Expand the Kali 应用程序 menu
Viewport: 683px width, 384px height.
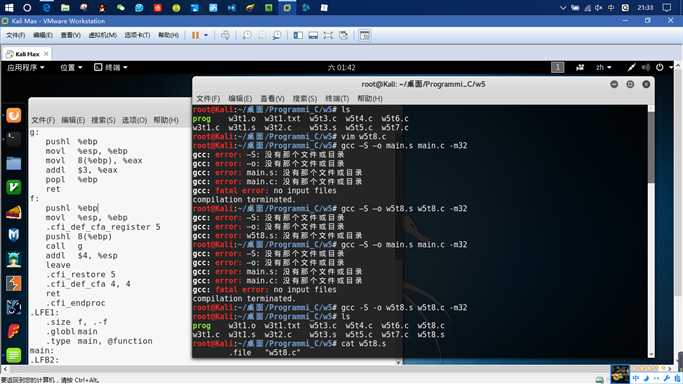[26, 67]
